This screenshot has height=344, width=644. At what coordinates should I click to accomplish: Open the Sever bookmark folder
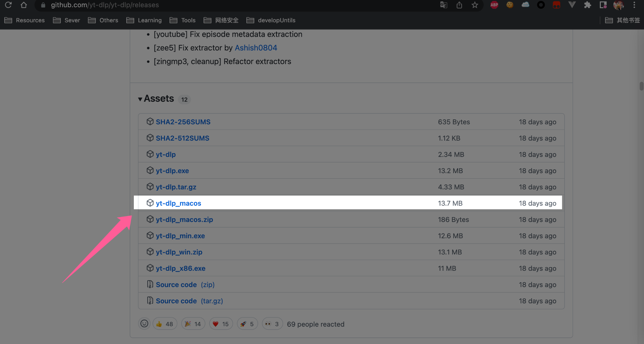click(x=66, y=20)
